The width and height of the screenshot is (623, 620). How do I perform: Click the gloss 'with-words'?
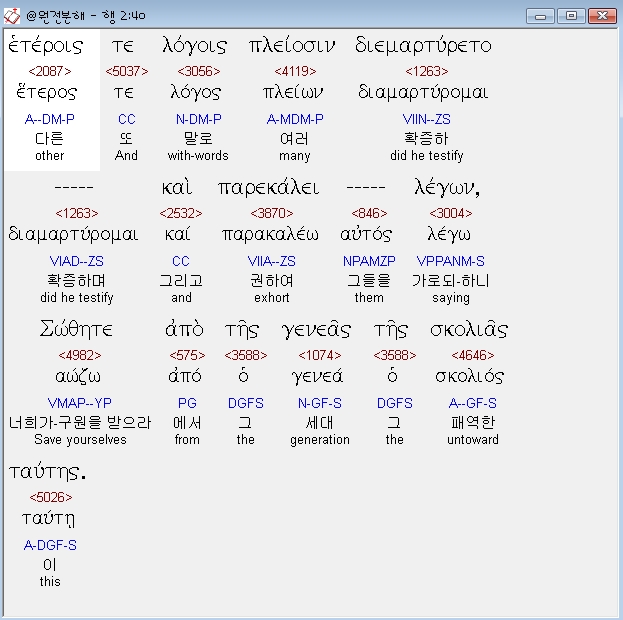click(198, 155)
